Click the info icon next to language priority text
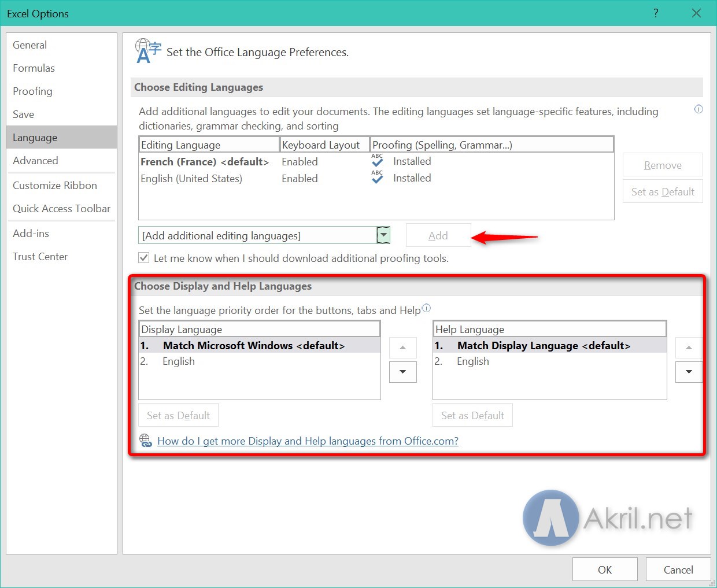The width and height of the screenshot is (717, 588). pyautogui.click(x=426, y=308)
